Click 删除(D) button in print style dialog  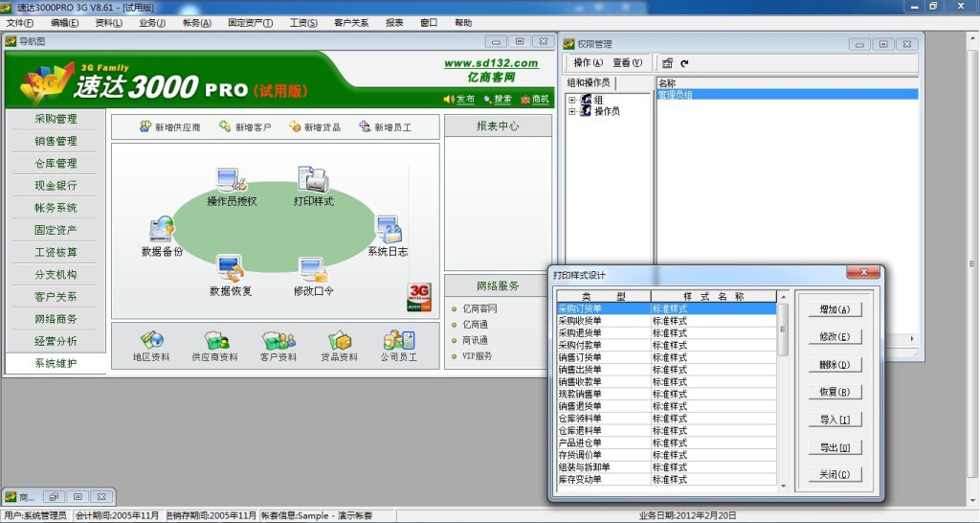pyautogui.click(x=835, y=365)
